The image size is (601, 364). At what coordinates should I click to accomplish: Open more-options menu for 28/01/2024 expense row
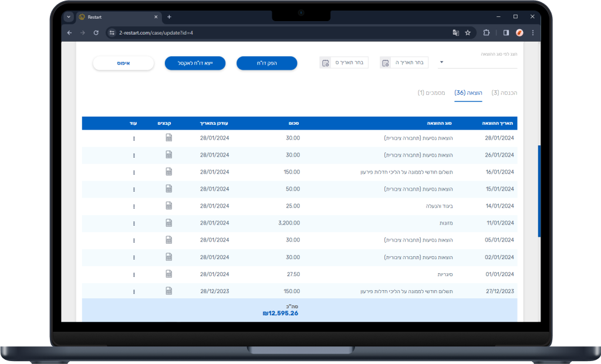[134, 138]
